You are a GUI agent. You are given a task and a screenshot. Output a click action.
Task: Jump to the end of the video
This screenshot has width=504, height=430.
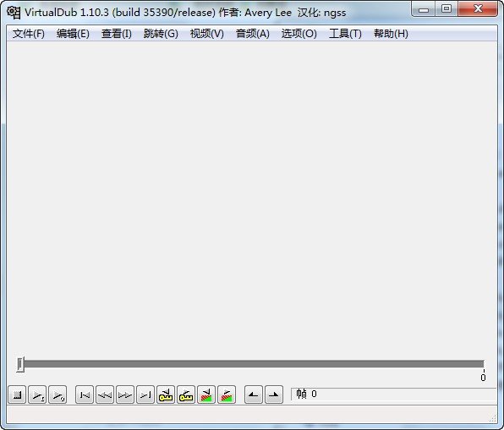click(145, 395)
